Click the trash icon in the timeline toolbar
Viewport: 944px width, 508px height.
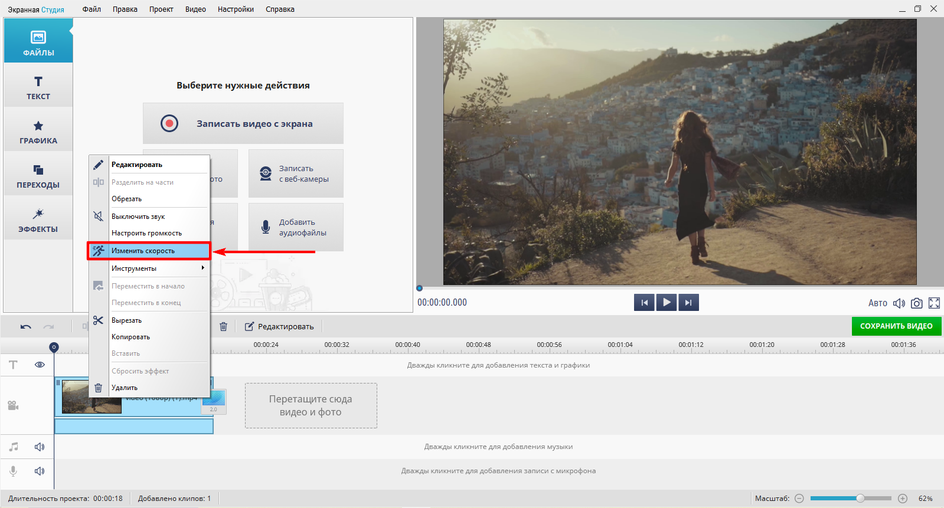click(x=223, y=326)
